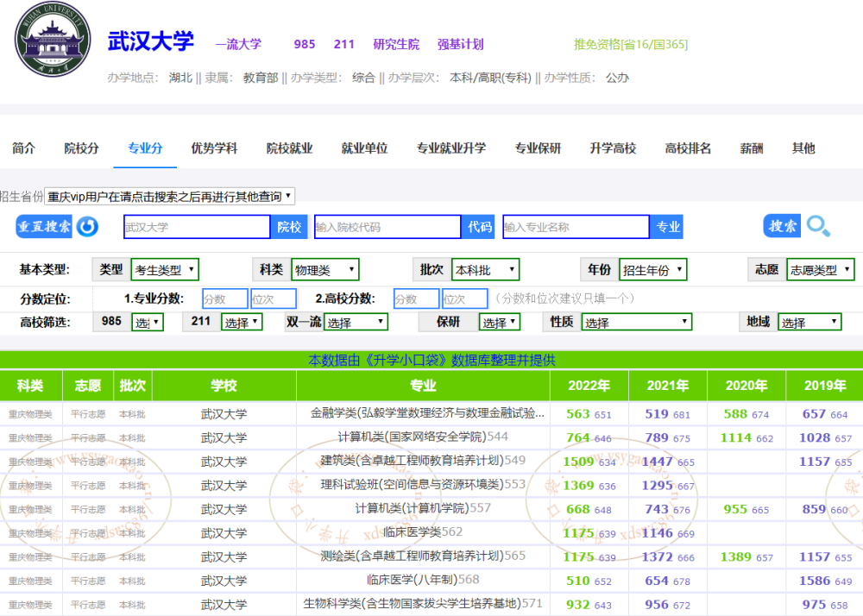Switch to the 院校分 tab

click(81, 148)
